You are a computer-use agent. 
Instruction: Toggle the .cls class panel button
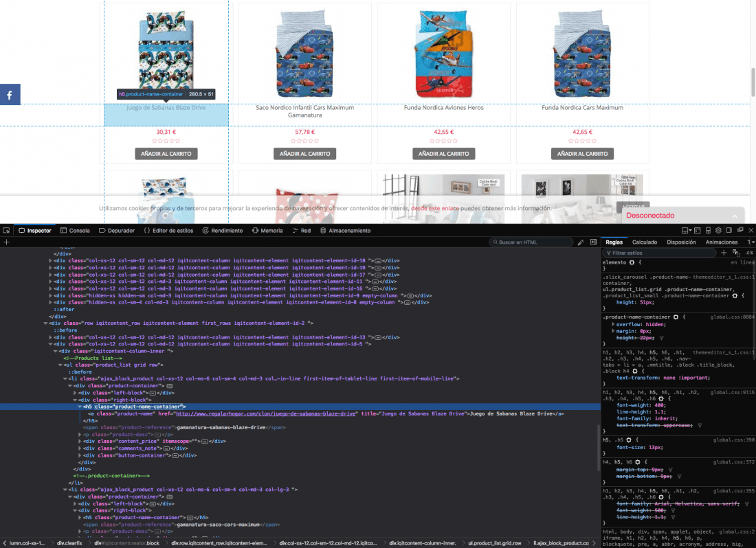click(x=749, y=253)
